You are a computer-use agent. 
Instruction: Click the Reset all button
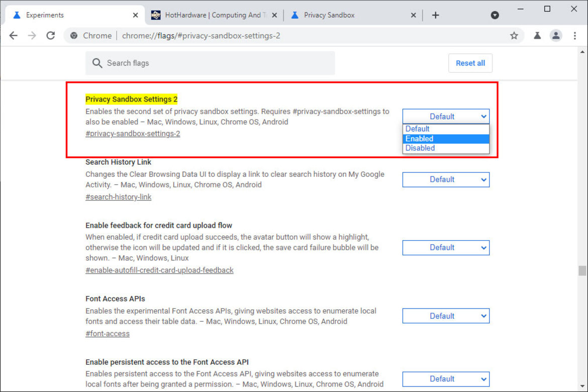[470, 63]
